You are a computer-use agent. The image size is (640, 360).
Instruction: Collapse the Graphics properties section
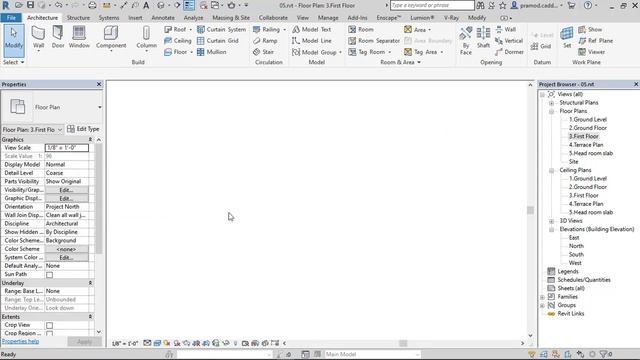[90, 140]
